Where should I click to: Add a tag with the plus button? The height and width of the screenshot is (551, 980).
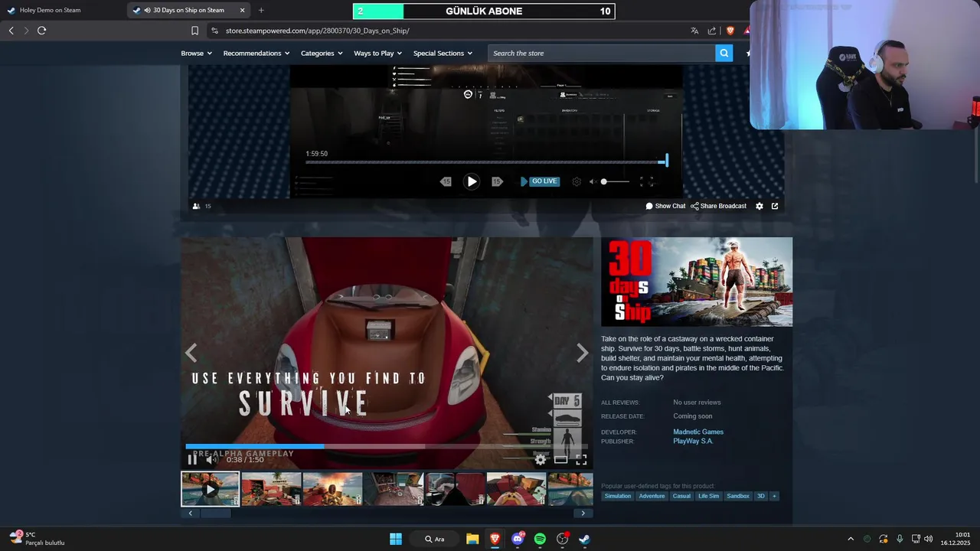coord(774,496)
